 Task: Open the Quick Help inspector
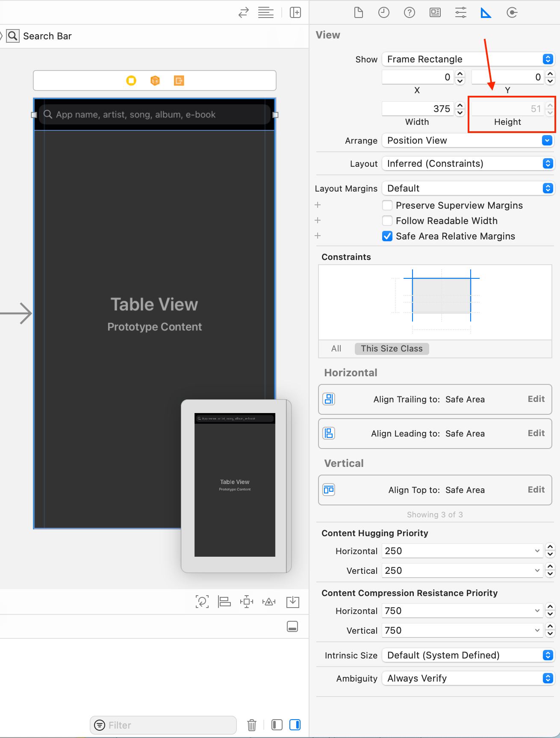tap(410, 13)
